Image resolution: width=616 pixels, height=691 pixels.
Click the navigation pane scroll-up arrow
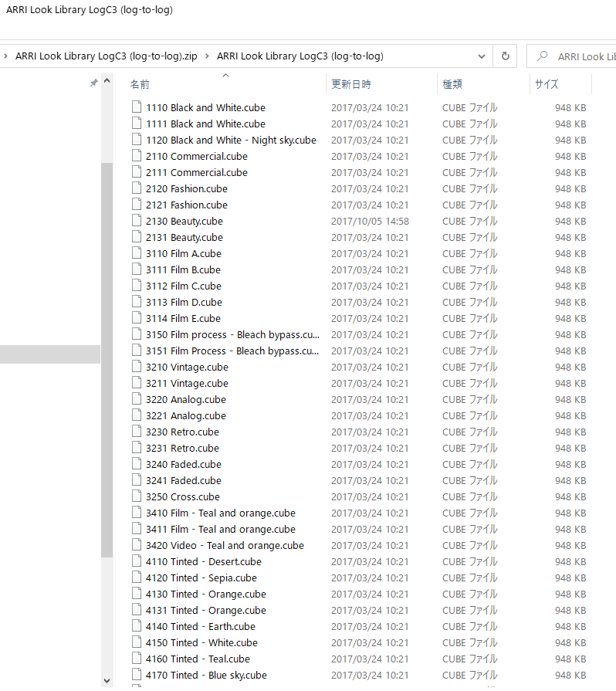(107, 81)
